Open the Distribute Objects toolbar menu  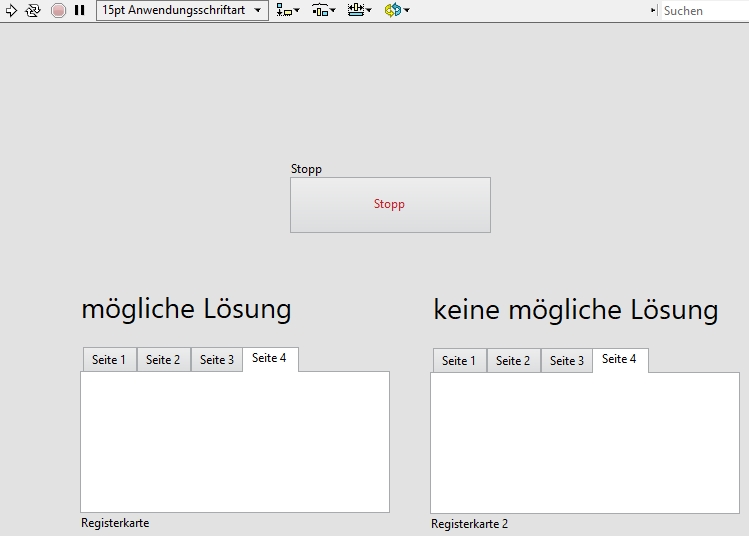(323, 10)
